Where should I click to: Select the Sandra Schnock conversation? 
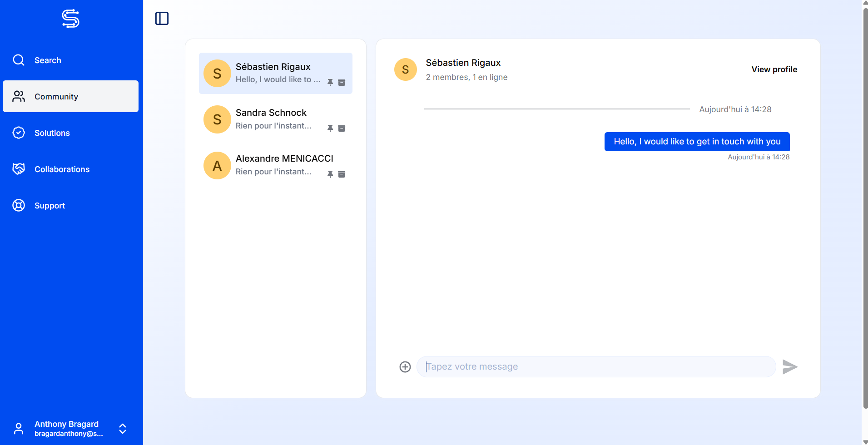point(271,119)
